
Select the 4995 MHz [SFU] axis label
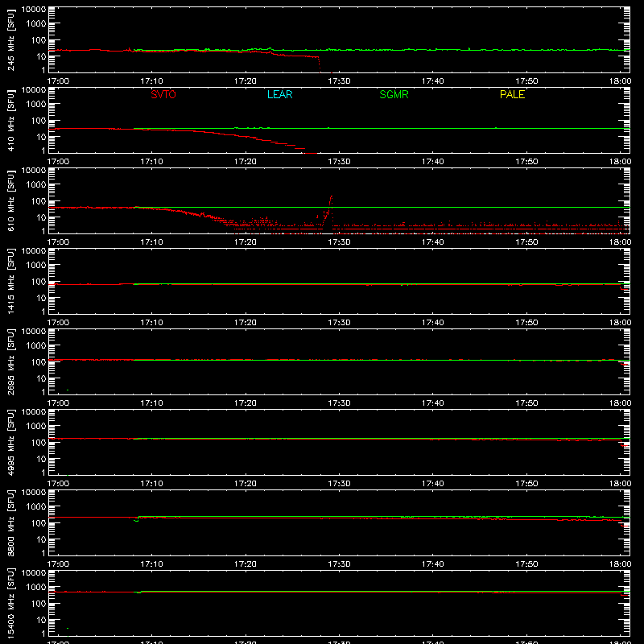(10, 442)
